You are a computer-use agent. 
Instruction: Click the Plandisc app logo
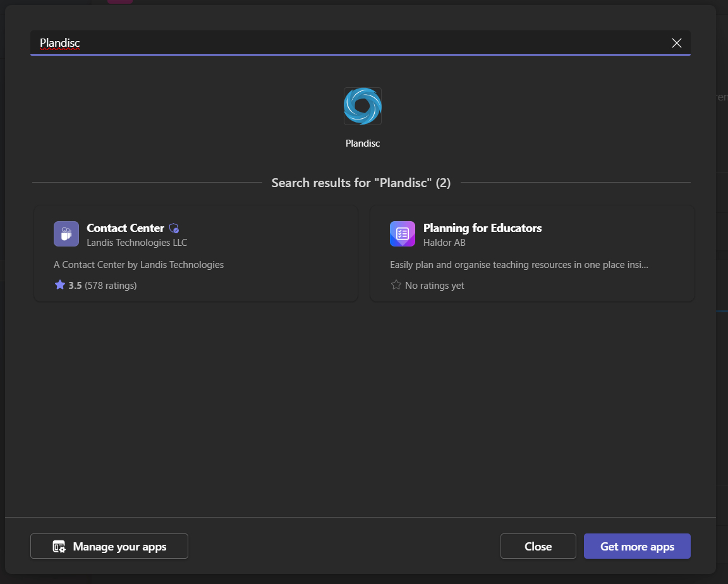tap(362, 106)
